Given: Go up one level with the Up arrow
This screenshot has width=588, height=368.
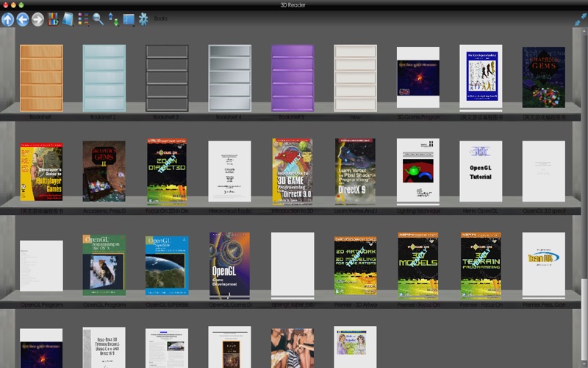Looking at the screenshot, I should (x=7, y=19).
